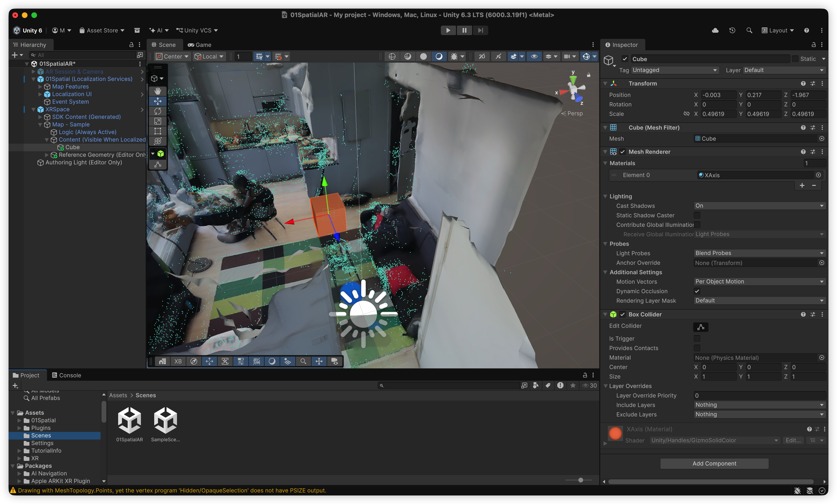
Task: Enable Provides Contacts checkbox
Action: pyautogui.click(x=697, y=348)
